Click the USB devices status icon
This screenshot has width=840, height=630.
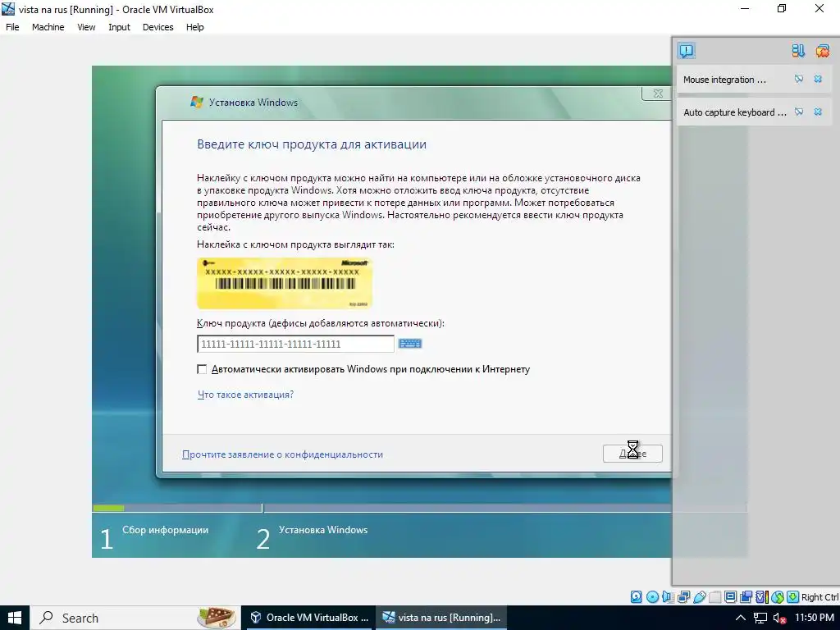(x=699, y=597)
